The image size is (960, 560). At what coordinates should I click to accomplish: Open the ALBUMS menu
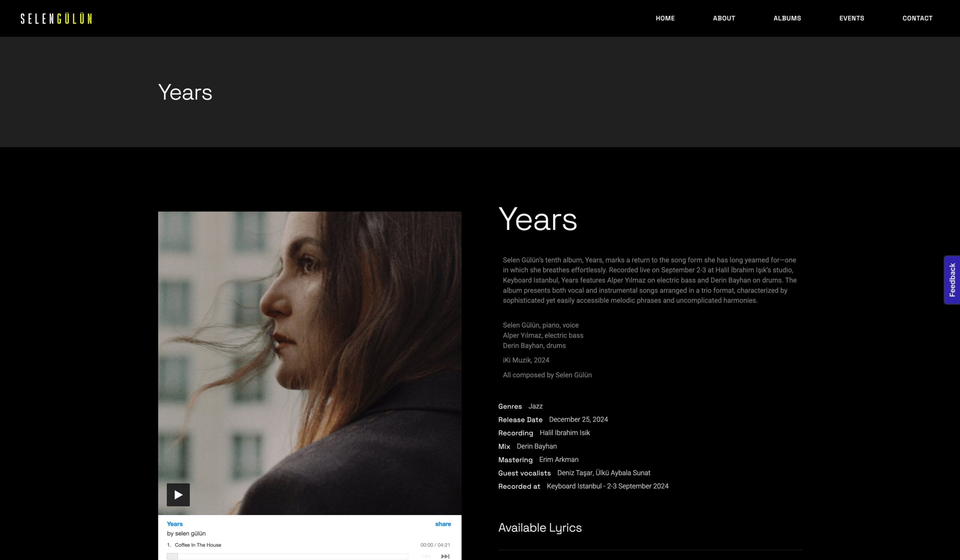pos(787,18)
